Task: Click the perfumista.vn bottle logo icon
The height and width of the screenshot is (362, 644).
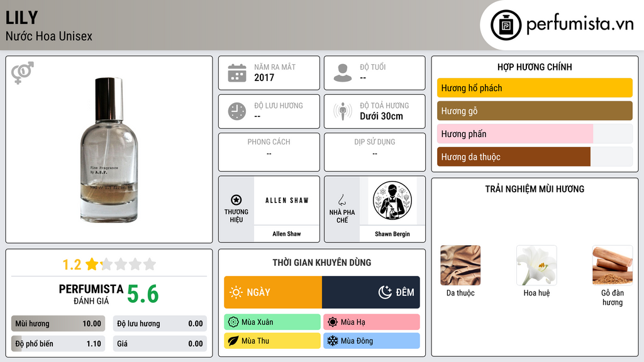Action: (x=506, y=25)
